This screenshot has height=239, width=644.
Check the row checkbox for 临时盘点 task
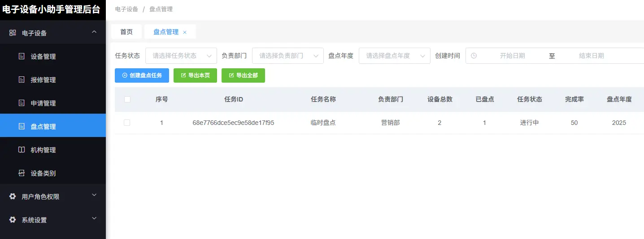click(x=127, y=123)
